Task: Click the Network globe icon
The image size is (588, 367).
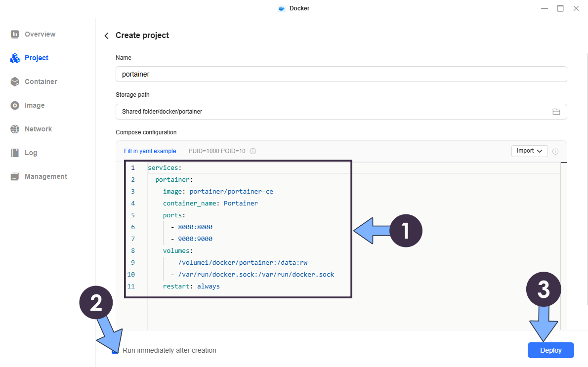Action: (15, 129)
